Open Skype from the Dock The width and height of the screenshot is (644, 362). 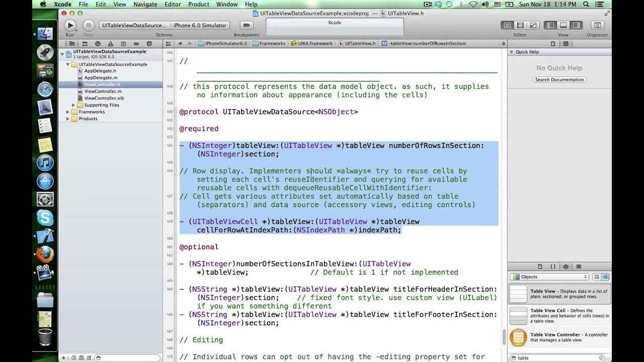(x=45, y=218)
